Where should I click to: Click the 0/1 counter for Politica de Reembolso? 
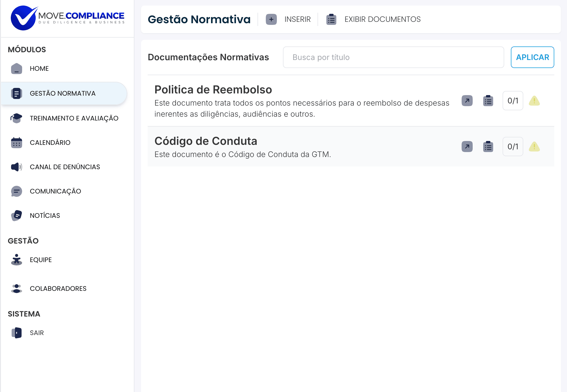513,101
